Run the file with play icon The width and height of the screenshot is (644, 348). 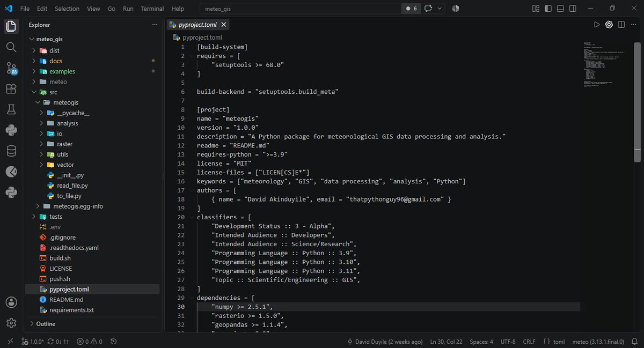coord(597,25)
